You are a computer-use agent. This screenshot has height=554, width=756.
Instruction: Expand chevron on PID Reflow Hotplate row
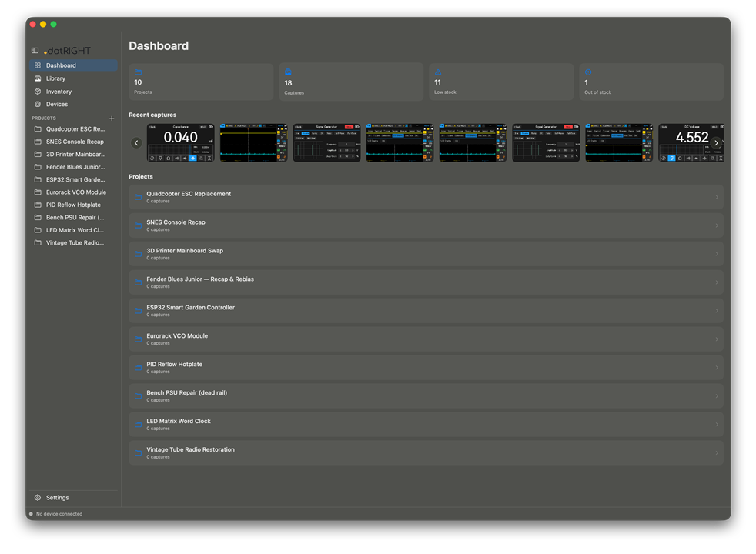tap(717, 368)
